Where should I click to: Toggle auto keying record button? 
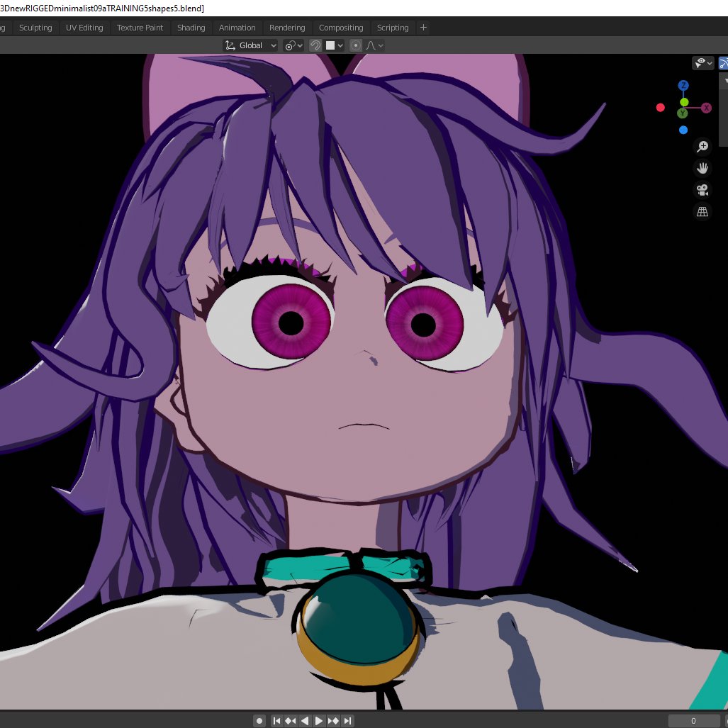(x=259, y=721)
